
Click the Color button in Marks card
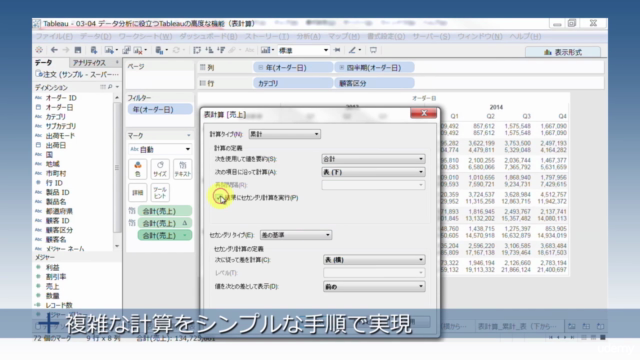(138, 169)
